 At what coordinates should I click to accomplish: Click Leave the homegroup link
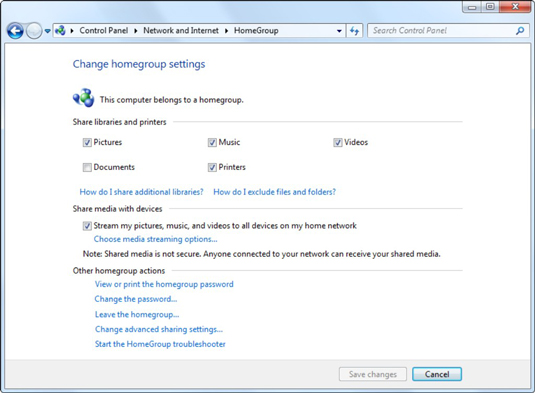(137, 314)
